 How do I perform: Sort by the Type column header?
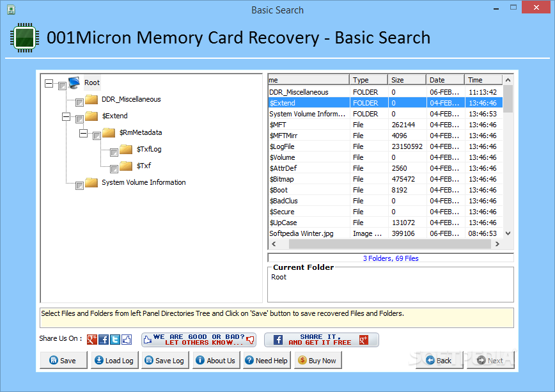[x=369, y=80]
